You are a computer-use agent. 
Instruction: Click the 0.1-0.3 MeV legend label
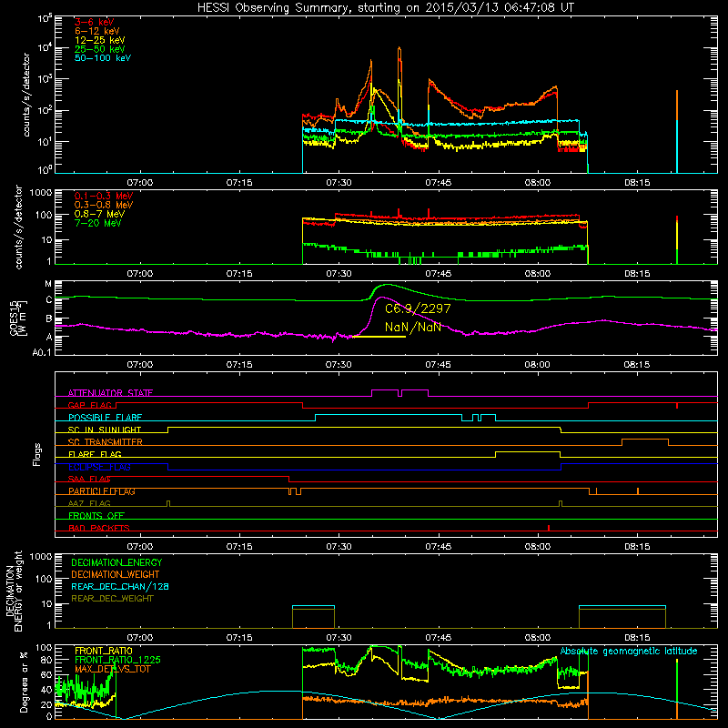pos(104,196)
